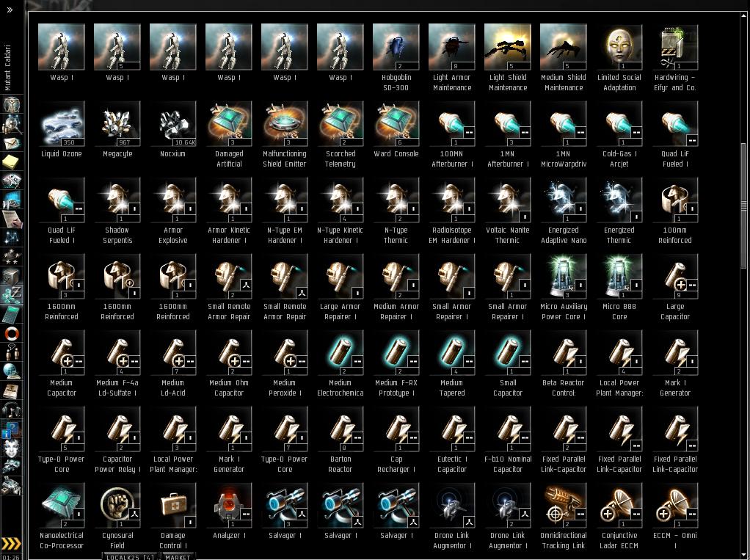Select the Ward Console item
Viewport: 750px width, 560px height.
(396, 130)
